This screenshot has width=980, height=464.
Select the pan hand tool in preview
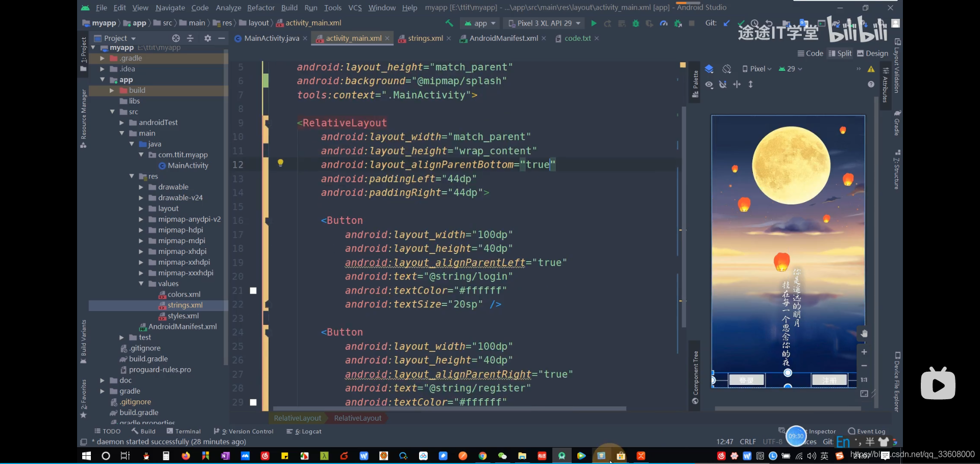click(x=864, y=333)
